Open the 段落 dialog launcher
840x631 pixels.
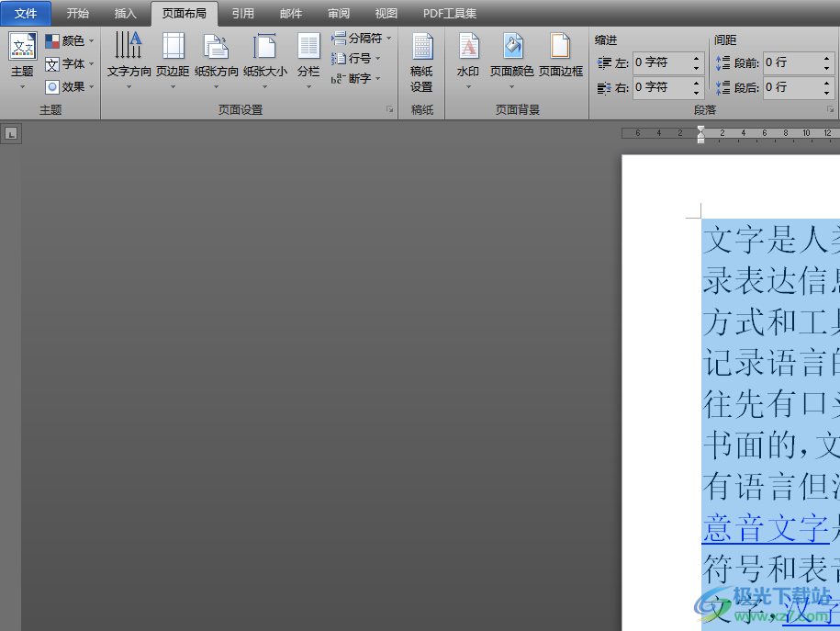pos(830,109)
